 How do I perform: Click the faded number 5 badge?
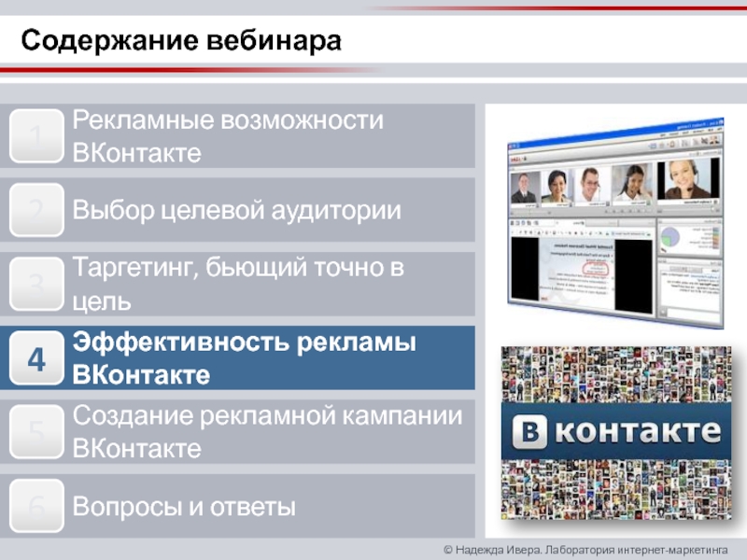pos(36,432)
